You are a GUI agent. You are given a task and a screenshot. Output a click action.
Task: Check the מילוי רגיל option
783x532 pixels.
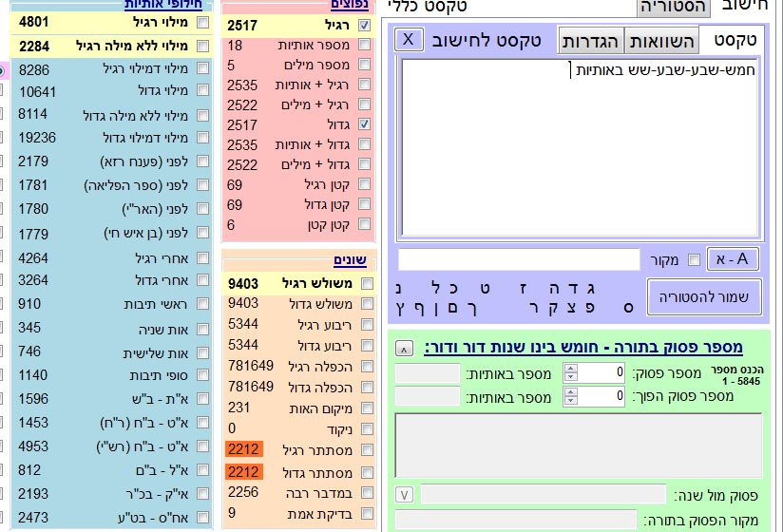pyautogui.click(x=202, y=22)
